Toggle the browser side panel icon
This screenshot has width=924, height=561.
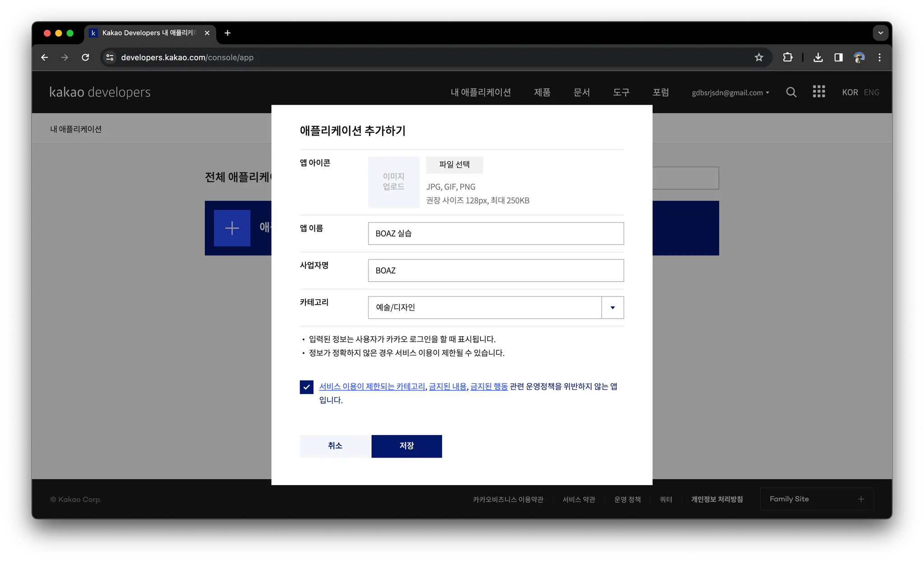point(838,57)
